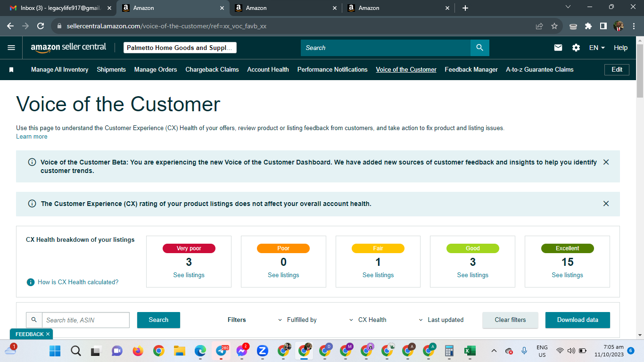The image size is (644, 362).
Task: Click the search magnifier button in header
Action: [x=479, y=48]
